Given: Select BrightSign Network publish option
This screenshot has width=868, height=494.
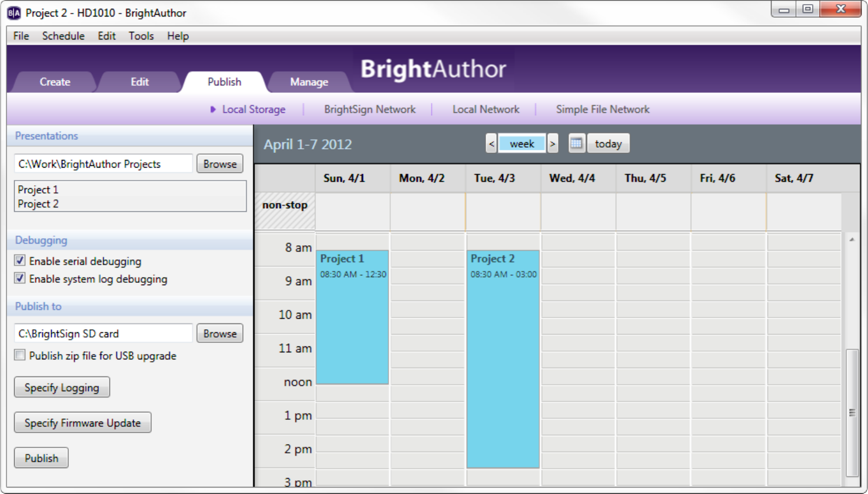Looking at the screenshot, I should pos(370,109).
